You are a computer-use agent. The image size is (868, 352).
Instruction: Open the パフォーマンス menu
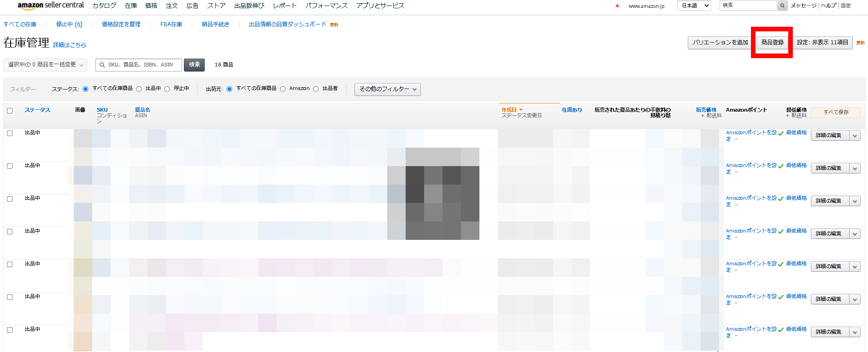(326, 6)
